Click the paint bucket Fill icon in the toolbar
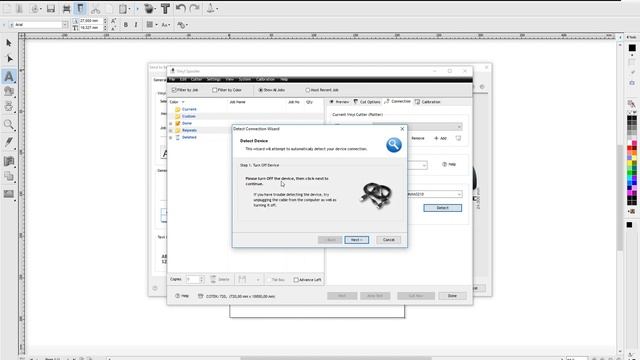The image size is (640, 360). point(150,9)
